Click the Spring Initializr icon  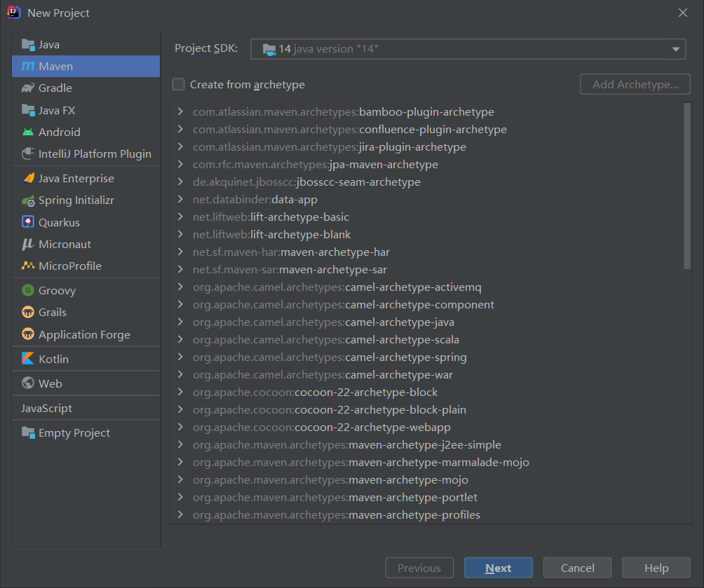pyautogui.click(x=28, y=200)
